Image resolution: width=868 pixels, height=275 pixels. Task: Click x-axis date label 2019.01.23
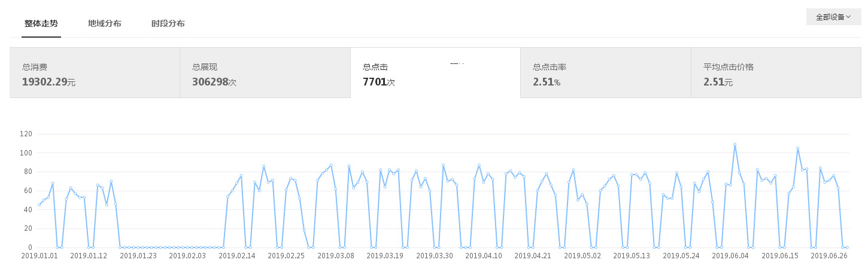[138, 256]
